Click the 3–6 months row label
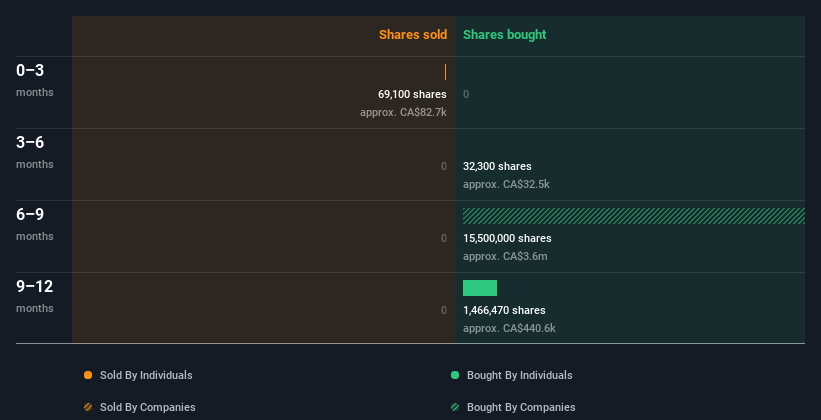The width and height of the screenshot is (821, 420). pyautogui.click(x=35, y=152)
